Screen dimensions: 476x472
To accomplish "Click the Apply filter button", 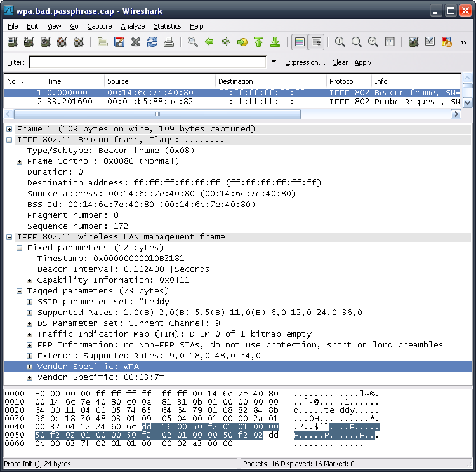I will (363, 62).
